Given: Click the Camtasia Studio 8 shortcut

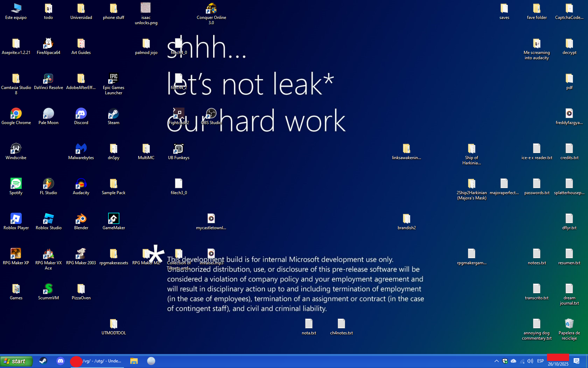Looking at the screenshot, I should [16, 84].
